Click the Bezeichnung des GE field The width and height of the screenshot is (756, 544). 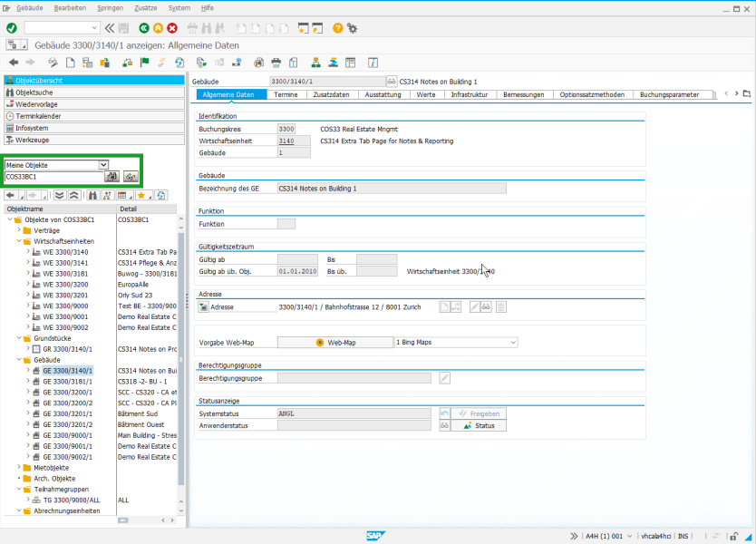pos(392,189)
